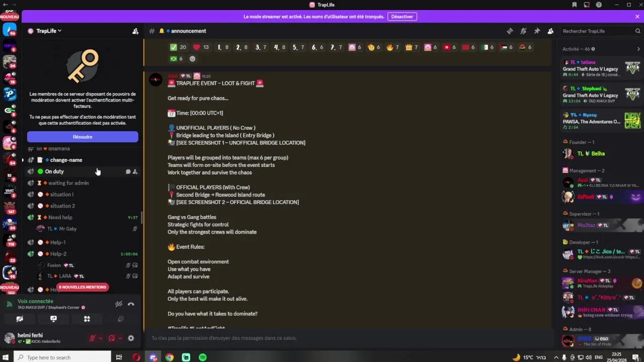The height and width of the screenshot is (362, 644).
Task: Click user Fusion in Help-2 channel
Action: 54,265
